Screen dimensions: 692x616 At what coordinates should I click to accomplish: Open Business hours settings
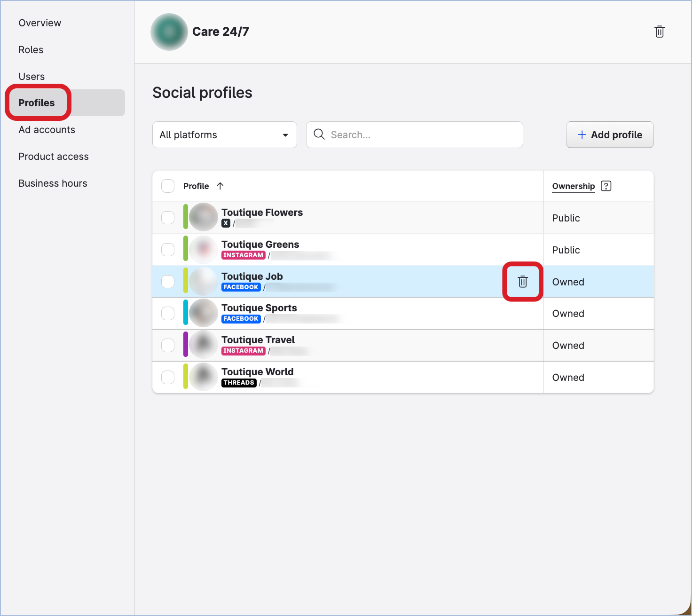[x=53, y=183]
